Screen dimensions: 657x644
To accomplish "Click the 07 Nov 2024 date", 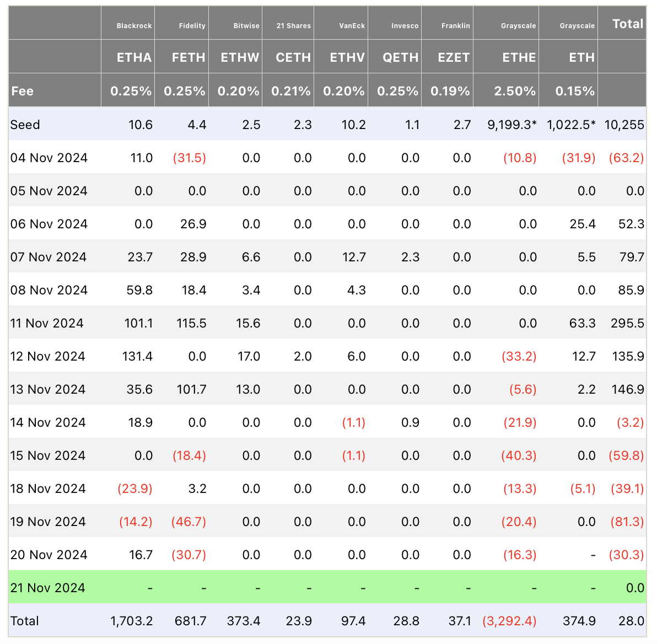I will (49, 257).
